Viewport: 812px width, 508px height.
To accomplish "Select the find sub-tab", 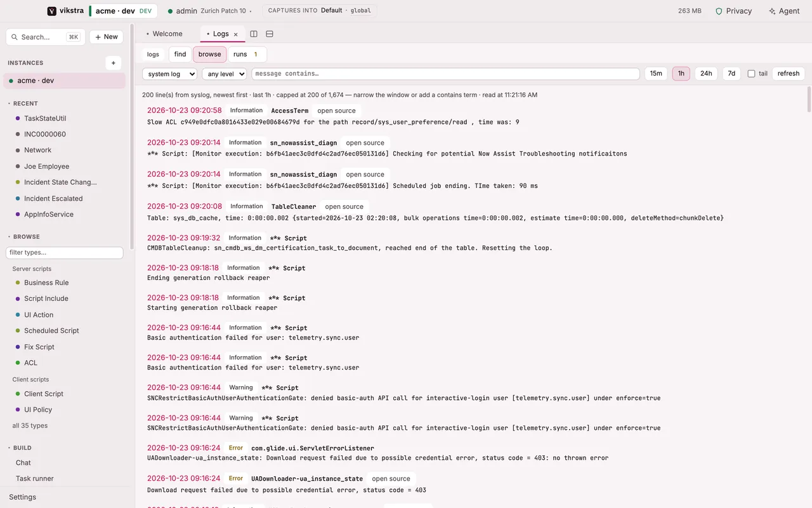I will click(x=180, y=54).
